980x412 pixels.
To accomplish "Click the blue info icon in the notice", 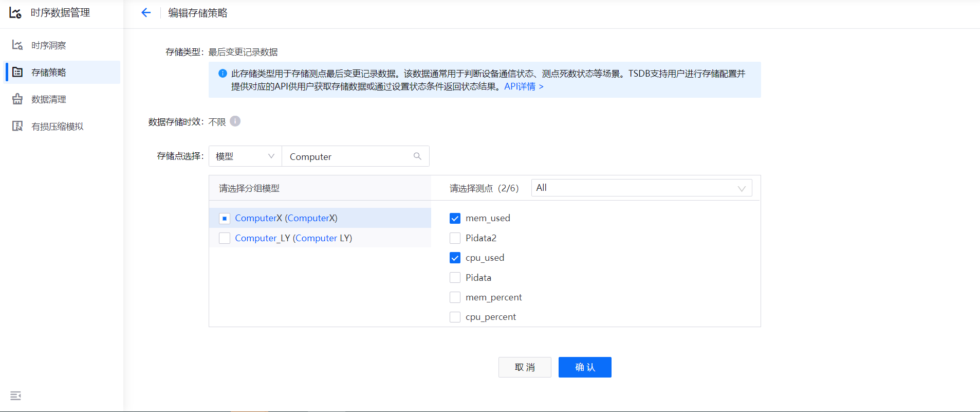I will coord(223,74).
